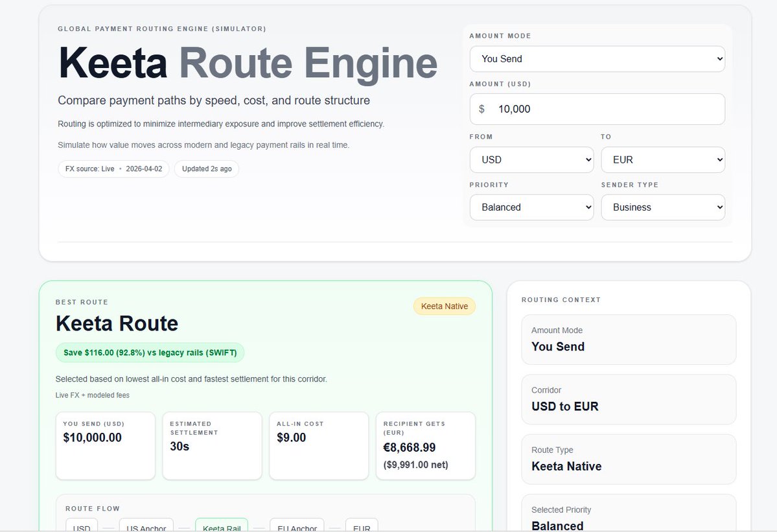This screenshot has height=532, width=777.
Task: Click the 'Live FX + modeled fees' note
Action: point(92,395)
